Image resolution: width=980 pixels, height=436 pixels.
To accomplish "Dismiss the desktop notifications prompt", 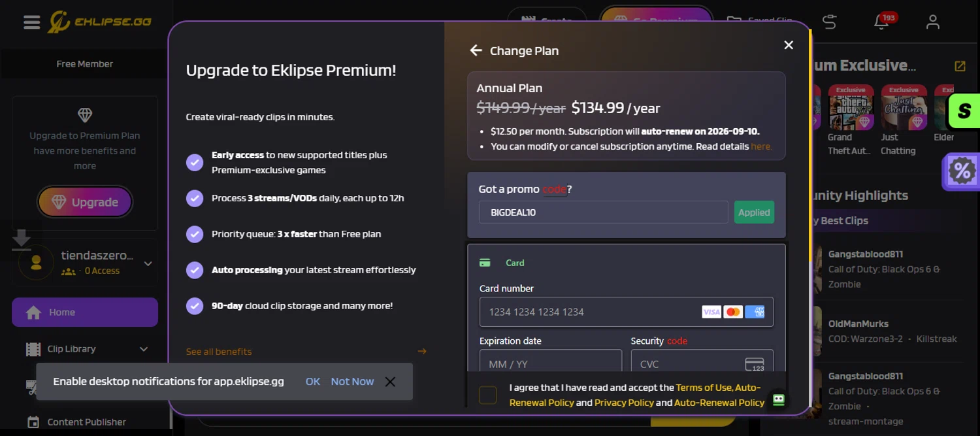I will coord(390,382).
